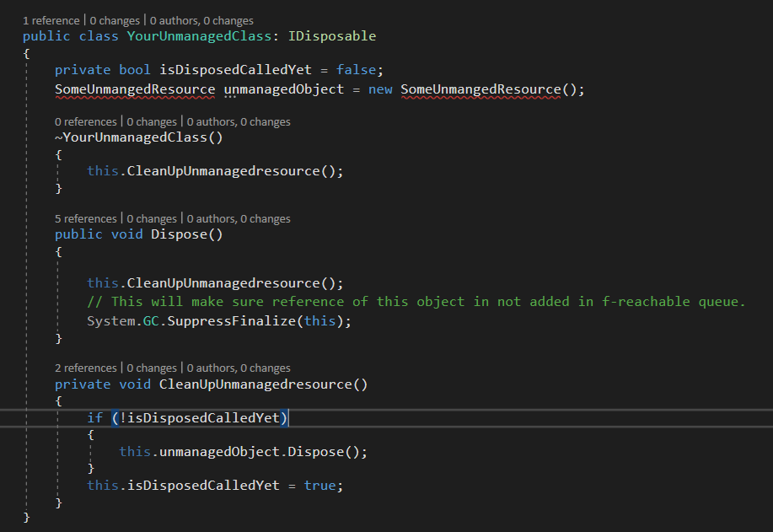Open "0 changes" CodeLens in the 0 references row
773x532 pixels.
click(152, 121)
